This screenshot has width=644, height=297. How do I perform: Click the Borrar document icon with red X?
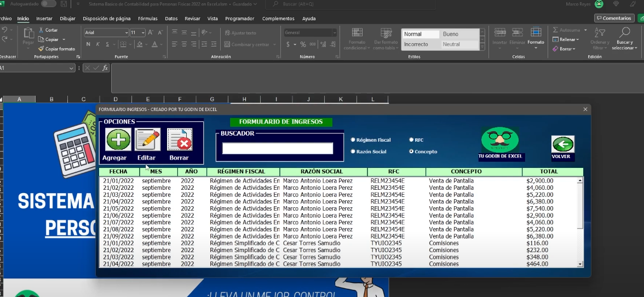[180, 139]
